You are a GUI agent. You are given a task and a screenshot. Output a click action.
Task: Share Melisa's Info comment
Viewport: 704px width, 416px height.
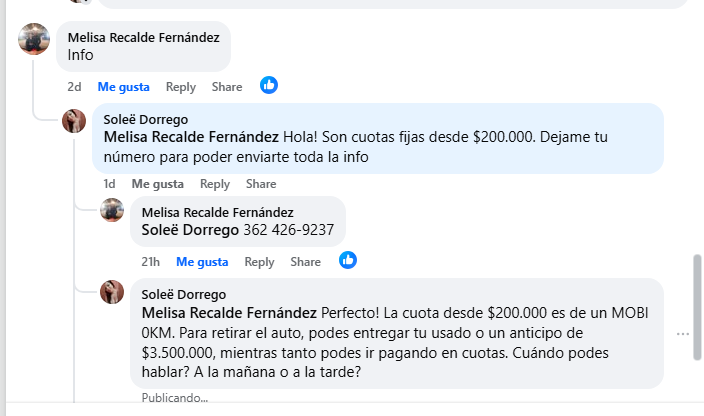pyautogui.click(x=227, y=87)
